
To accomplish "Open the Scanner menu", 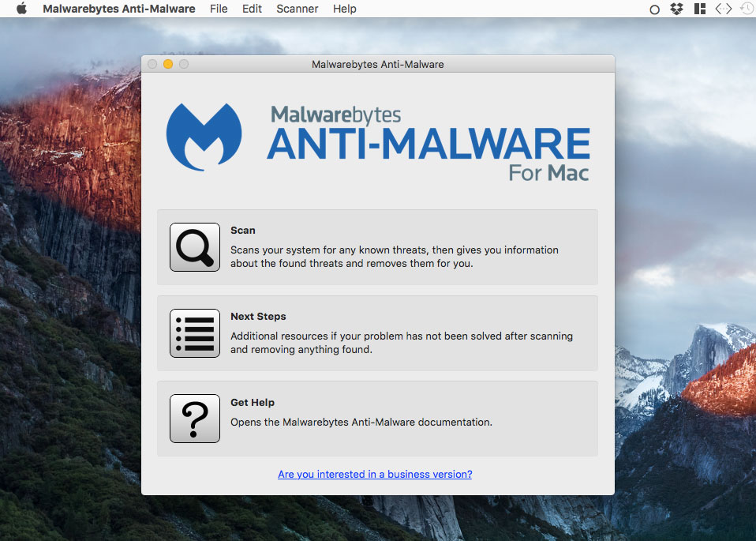I will pos(297,9).
